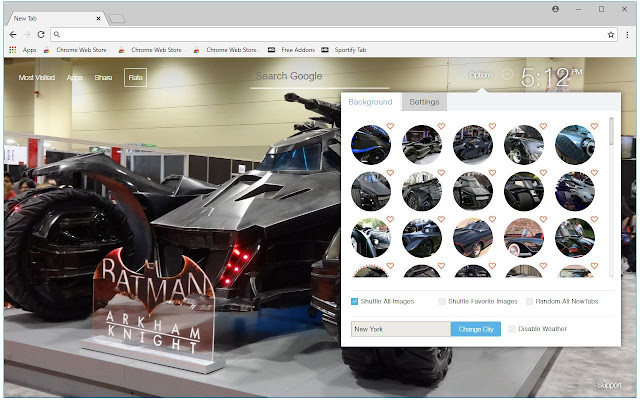640x400 pixels.
Task: Enable Shuffle All Images checkbox
Action: [354, 302]
